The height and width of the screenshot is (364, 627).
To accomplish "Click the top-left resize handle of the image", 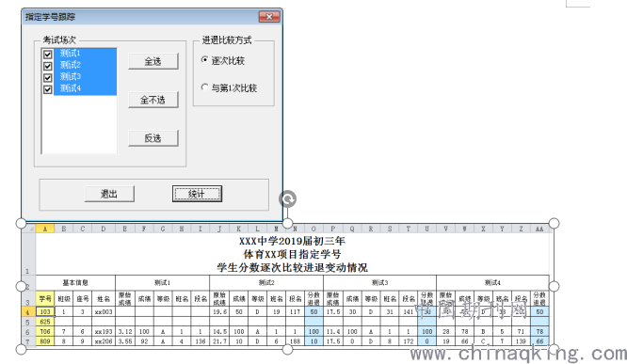I will click(22, 223).
